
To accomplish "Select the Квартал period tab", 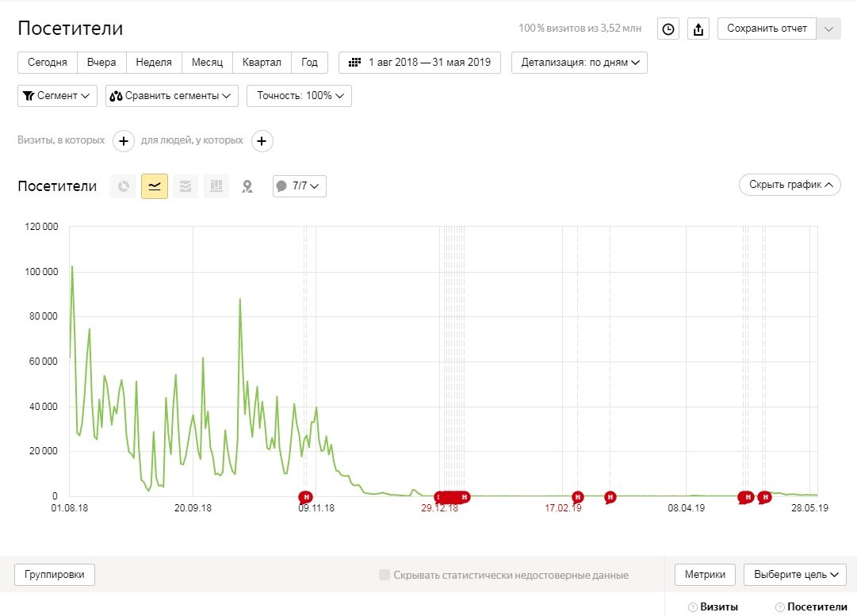I will 262,63.
